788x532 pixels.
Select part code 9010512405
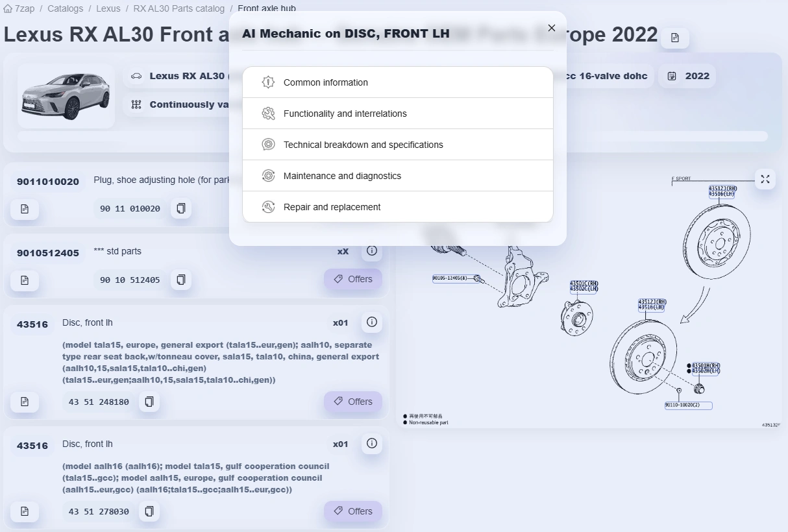pyautogui.click(x=48, y=253)
